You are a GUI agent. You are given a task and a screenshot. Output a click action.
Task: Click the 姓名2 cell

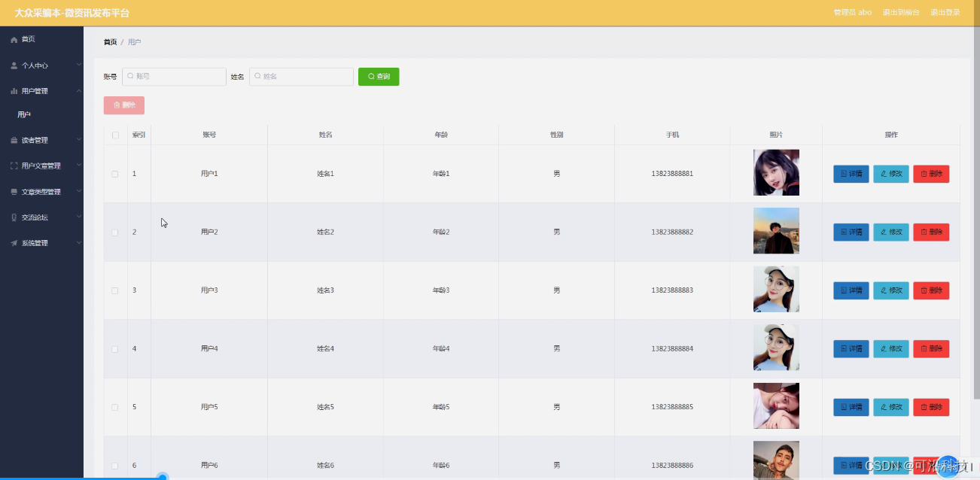tap(325, 232)
